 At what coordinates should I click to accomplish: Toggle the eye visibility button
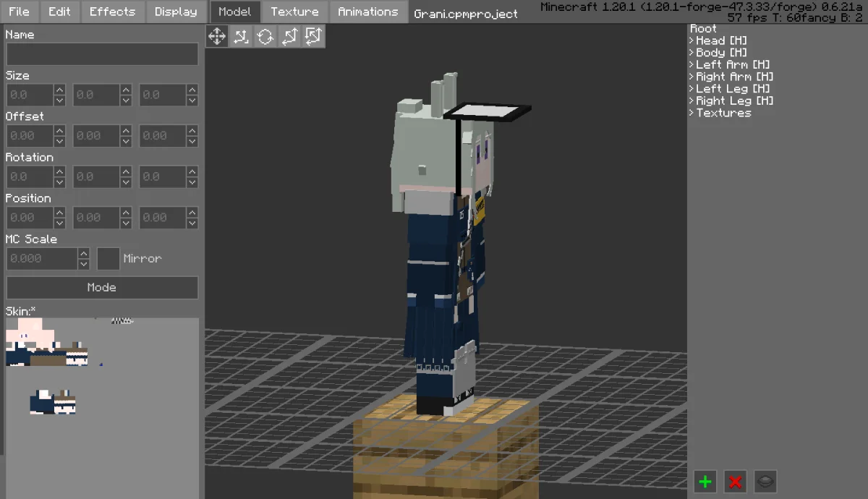pos(766,482)
